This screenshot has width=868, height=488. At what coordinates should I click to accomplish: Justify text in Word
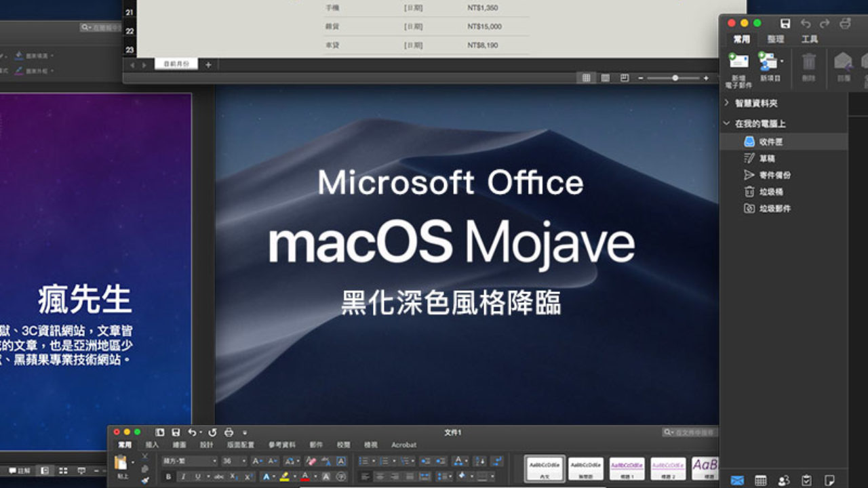410,476
